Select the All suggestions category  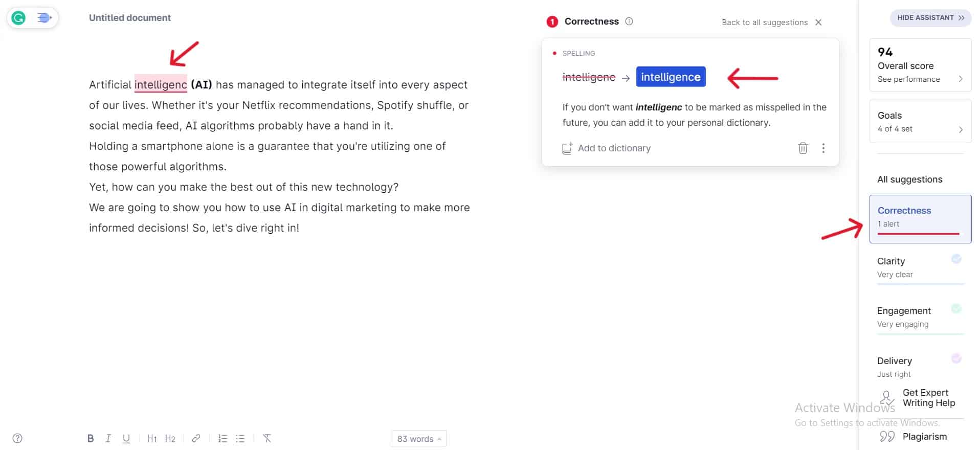coord(909,179)
